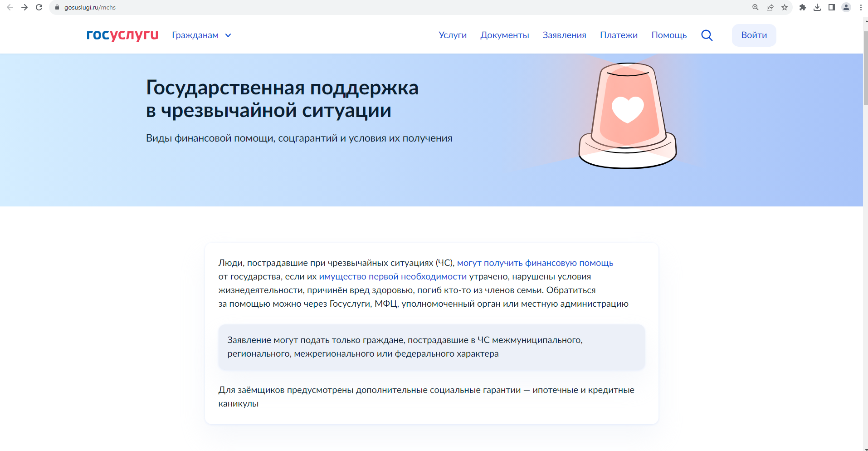Expand the Гражданам dropdown
The height and width of the screenshot is (451, 868).
(x=201, y=35)
